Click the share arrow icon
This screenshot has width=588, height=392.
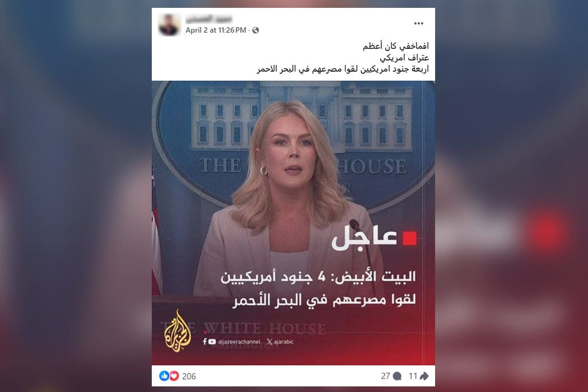coord(424,376)
